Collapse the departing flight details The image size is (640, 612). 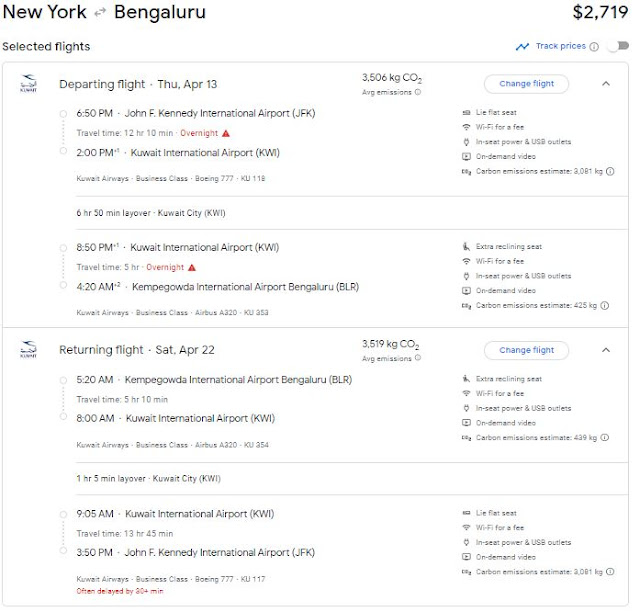606,84
